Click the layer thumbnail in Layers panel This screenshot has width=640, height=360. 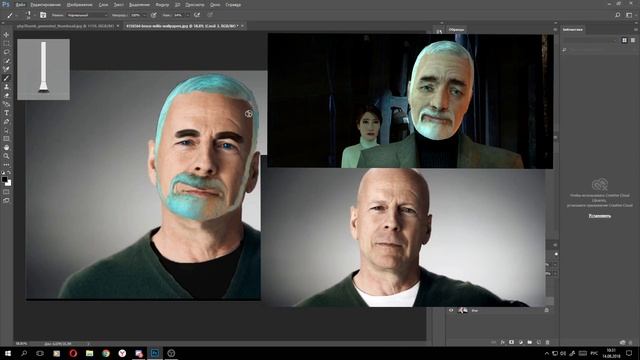click(462, 310)
